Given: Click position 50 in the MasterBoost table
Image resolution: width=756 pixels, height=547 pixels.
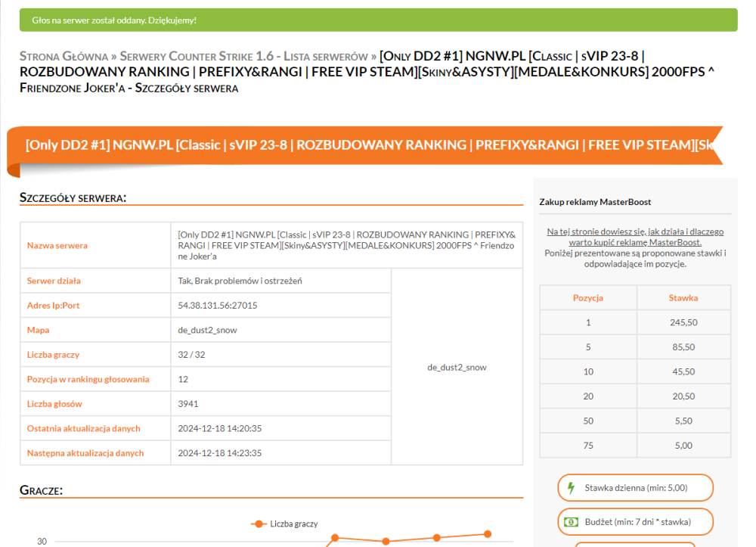Looking at the screenshot, I should pos(588,421).
